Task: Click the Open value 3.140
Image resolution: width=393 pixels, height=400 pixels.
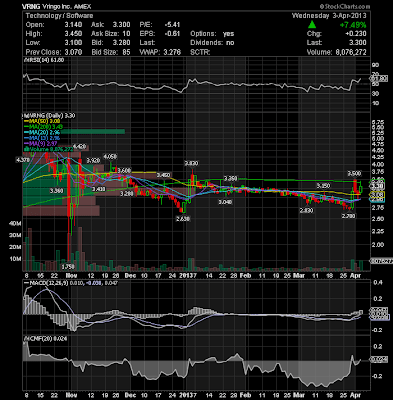Action: 74,25
